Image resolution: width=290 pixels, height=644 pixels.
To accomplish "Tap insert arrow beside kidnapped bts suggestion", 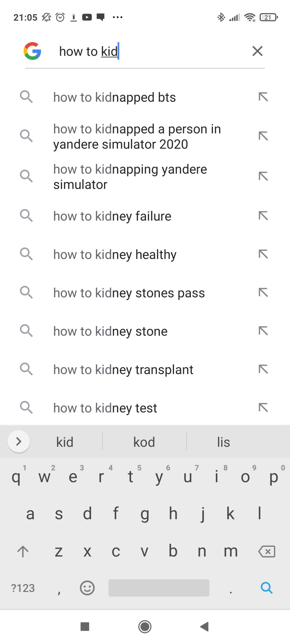I will tap(263, 97).
